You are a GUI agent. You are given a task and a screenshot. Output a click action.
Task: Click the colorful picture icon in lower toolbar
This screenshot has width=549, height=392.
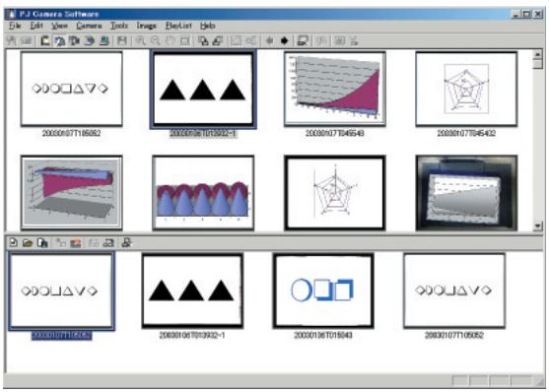(x=75, y=242)
